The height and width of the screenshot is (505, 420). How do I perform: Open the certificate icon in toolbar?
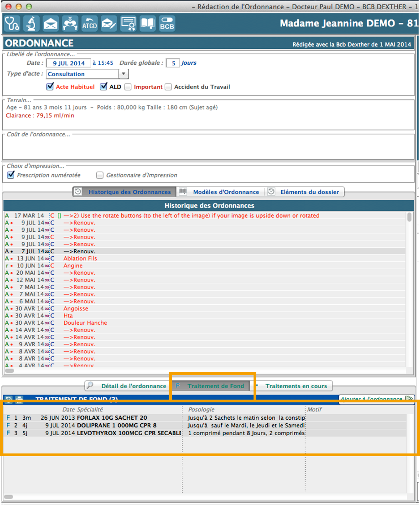[128, 23]
